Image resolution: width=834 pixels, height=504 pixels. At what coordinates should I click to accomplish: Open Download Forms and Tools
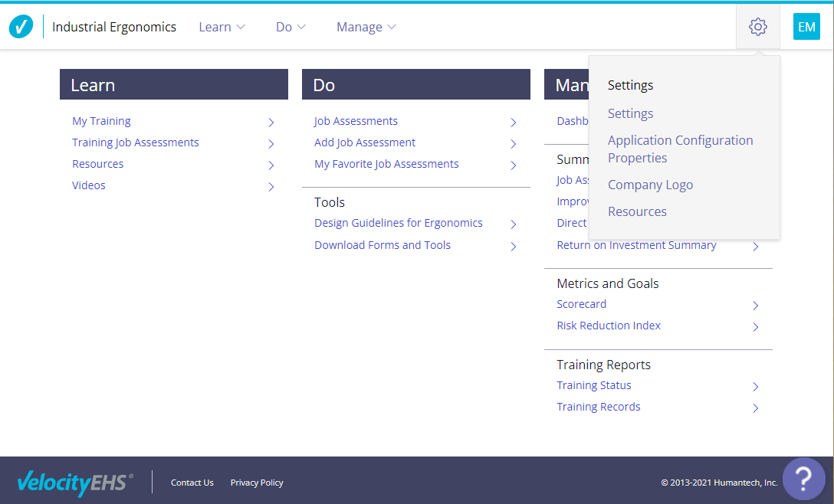(383, 245)
